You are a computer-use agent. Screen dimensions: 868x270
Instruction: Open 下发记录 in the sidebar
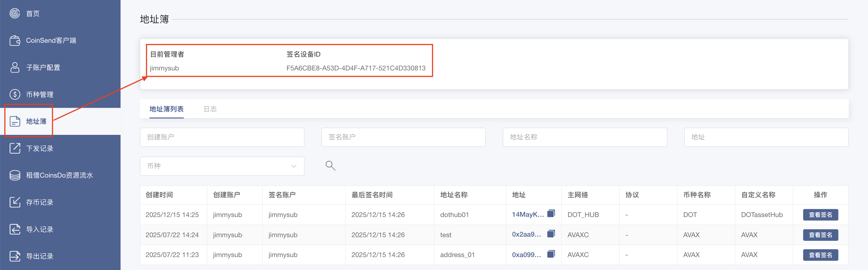39,148
